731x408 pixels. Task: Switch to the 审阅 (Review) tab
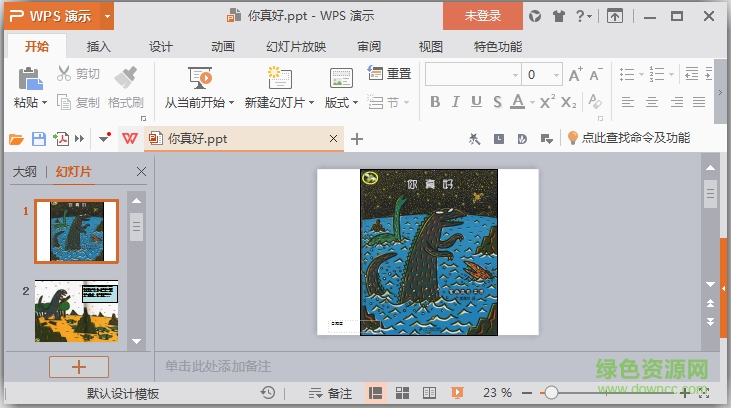(x=369, y=47)
